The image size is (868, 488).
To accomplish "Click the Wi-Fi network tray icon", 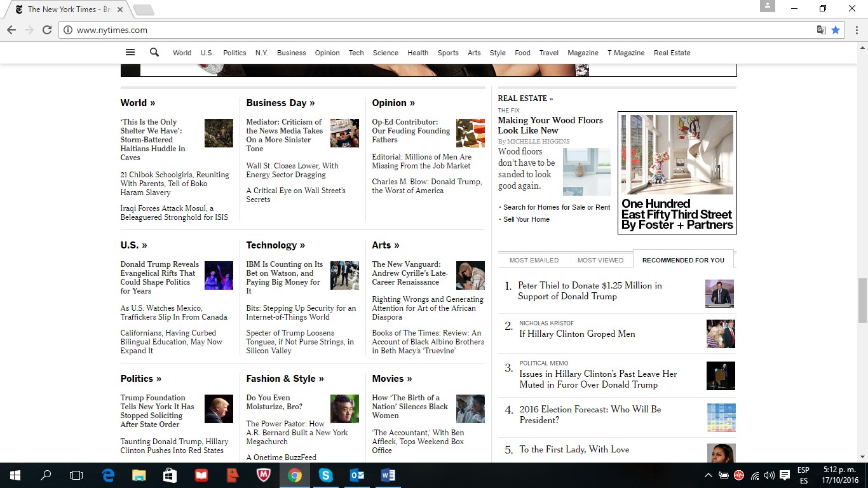I will 755,475.
